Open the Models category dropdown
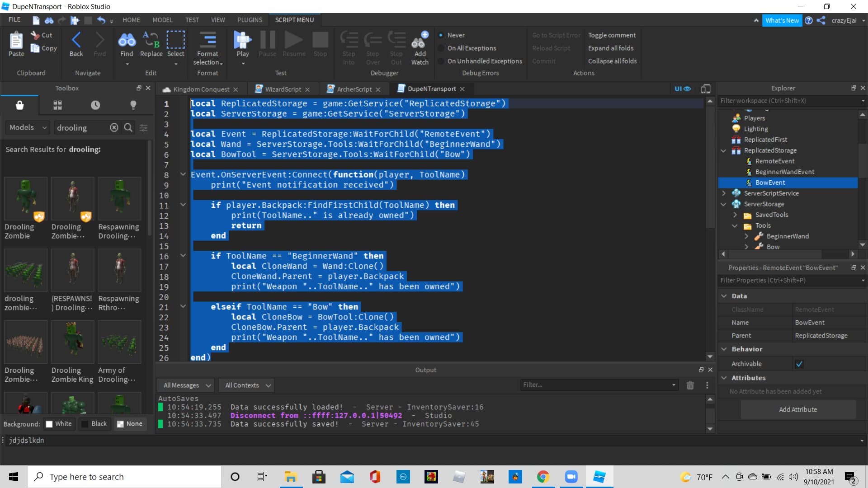The height and width of the screenshot is (488, 868). [28, 128]
